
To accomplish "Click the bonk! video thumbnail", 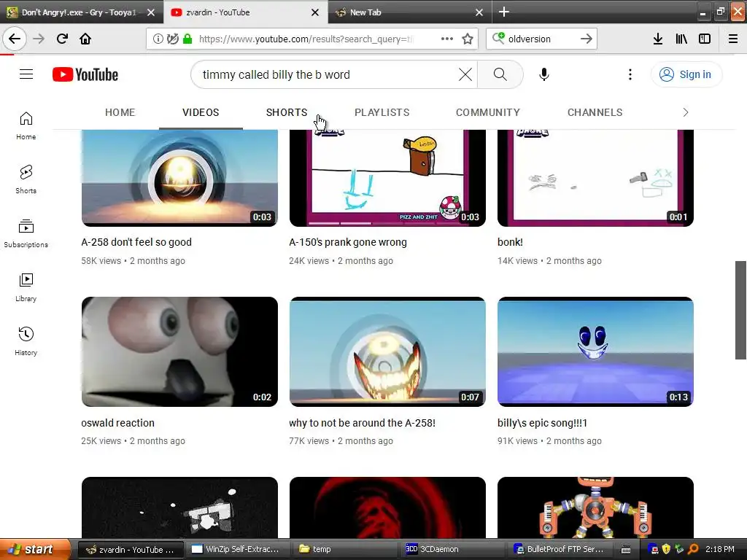I will coord(595,178).
